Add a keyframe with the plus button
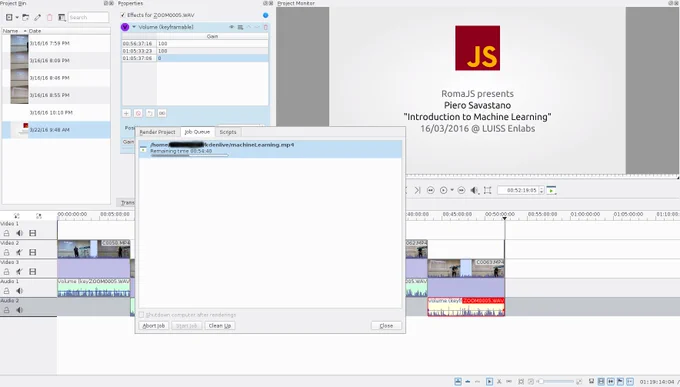 pyautogui.click(x=126, y=113)
